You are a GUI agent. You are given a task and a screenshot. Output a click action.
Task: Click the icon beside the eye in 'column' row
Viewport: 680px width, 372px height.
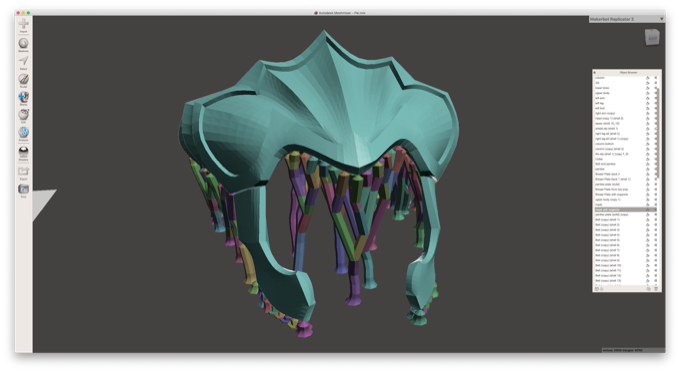coord(648,78)
